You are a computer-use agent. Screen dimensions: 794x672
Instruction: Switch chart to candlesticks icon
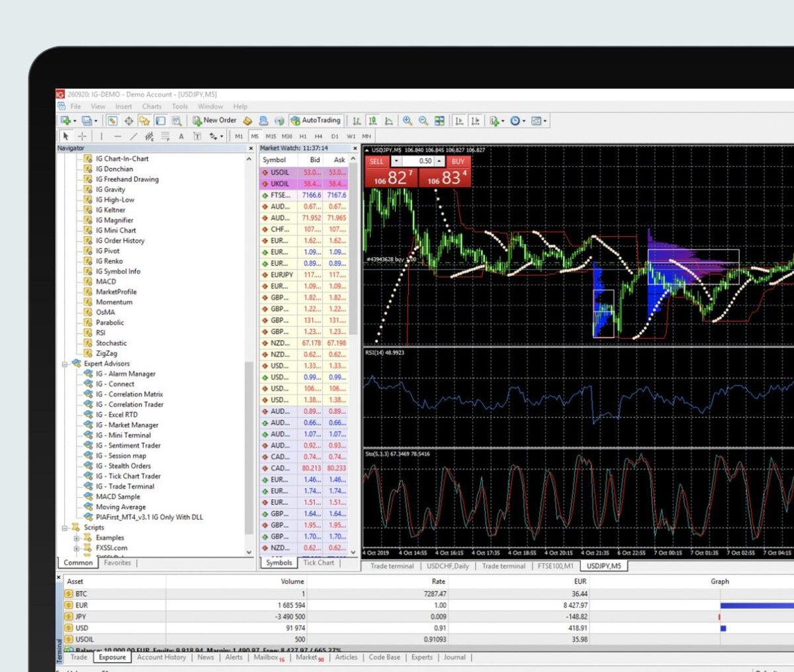[x=373, y=120]
